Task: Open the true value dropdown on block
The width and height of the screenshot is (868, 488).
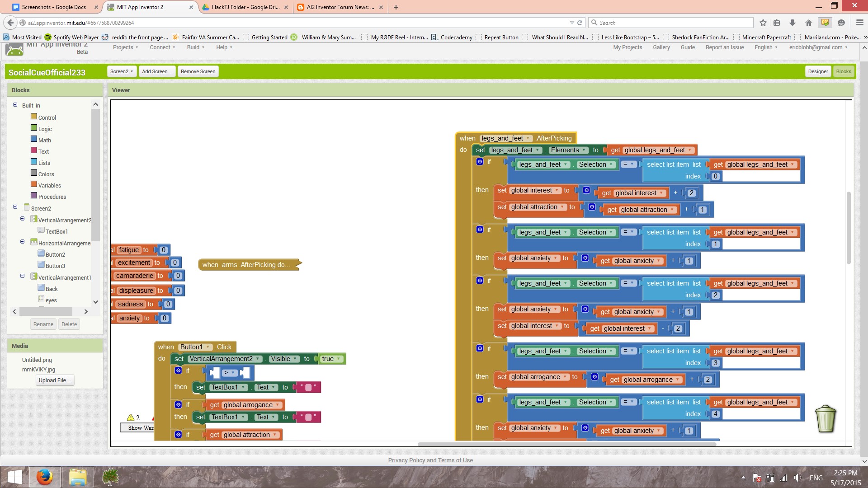Action: (x=339, y=359)
